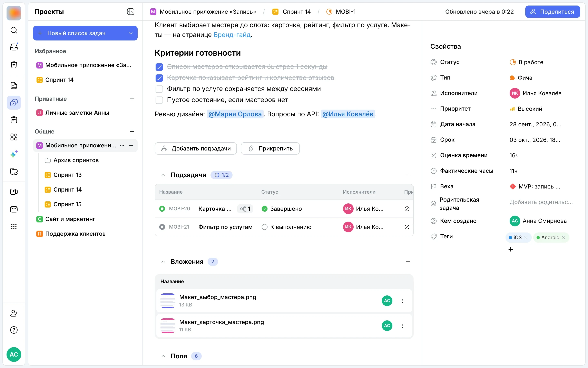Add a new attachment with plus icon
The image size is (588, 368).
pyautogui.click(x=408, y=262)
